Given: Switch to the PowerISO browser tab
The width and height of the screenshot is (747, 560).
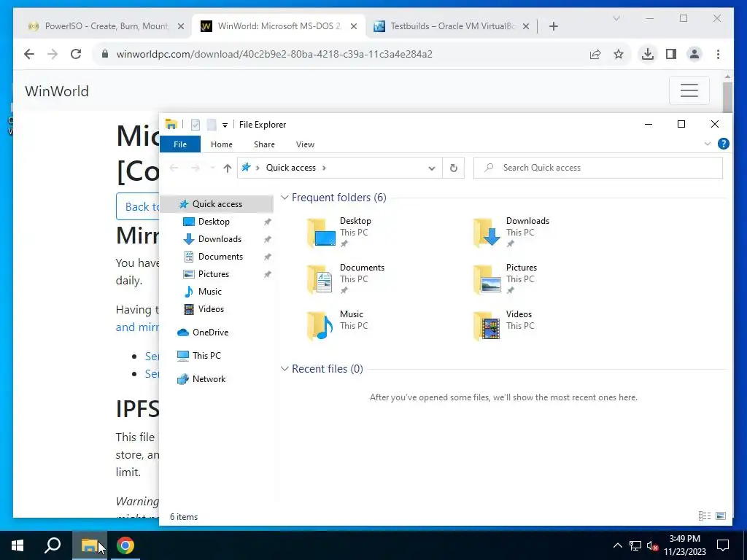Looking at the screenshot, I should point(106,26).
